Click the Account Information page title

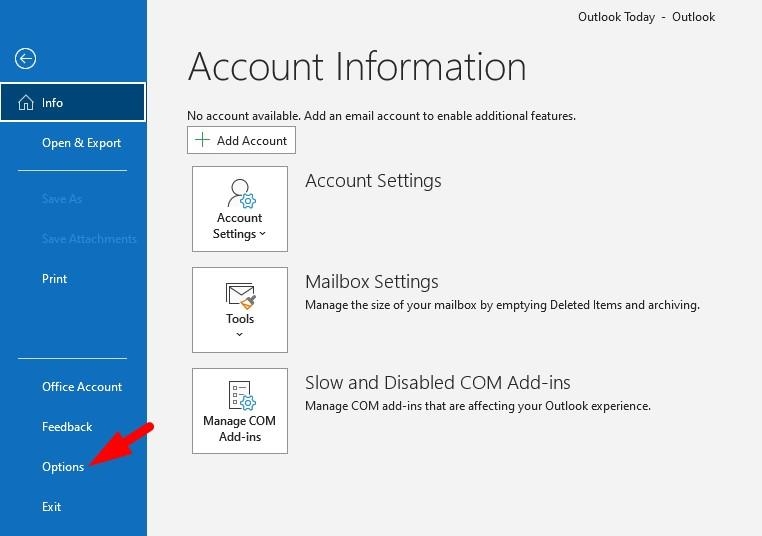pos(357,67)
